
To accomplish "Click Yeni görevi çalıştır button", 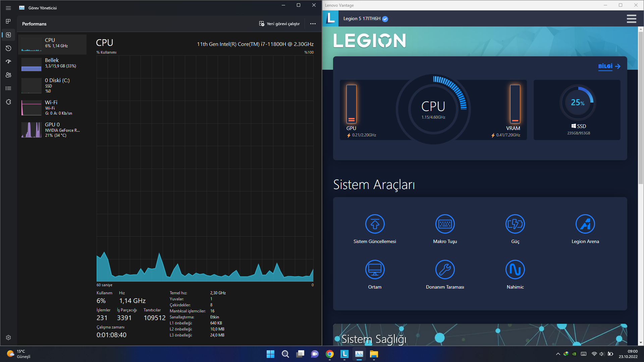I will [x=279, y=24].
